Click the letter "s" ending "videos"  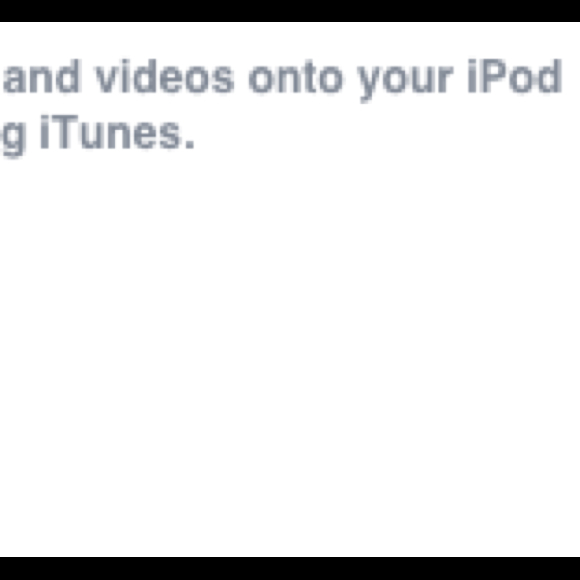(224, 80)
